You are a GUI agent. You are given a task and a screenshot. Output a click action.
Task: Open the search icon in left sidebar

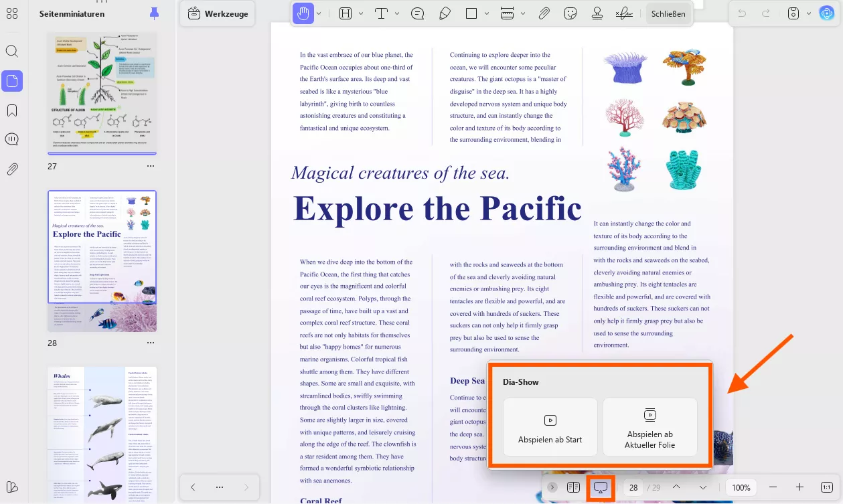click(x=12, y=51)
